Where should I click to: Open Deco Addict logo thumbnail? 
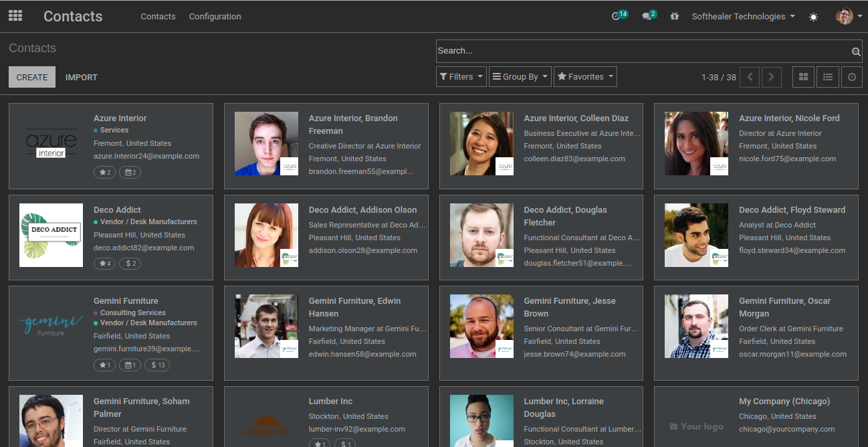51,235
